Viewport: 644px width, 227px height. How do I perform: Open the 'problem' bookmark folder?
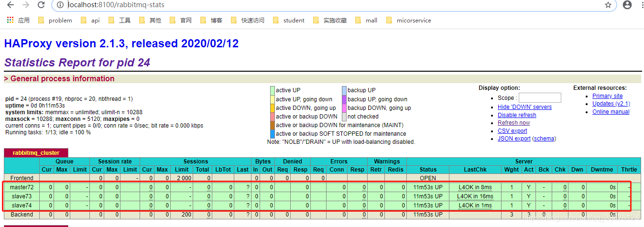coord(55,20)
